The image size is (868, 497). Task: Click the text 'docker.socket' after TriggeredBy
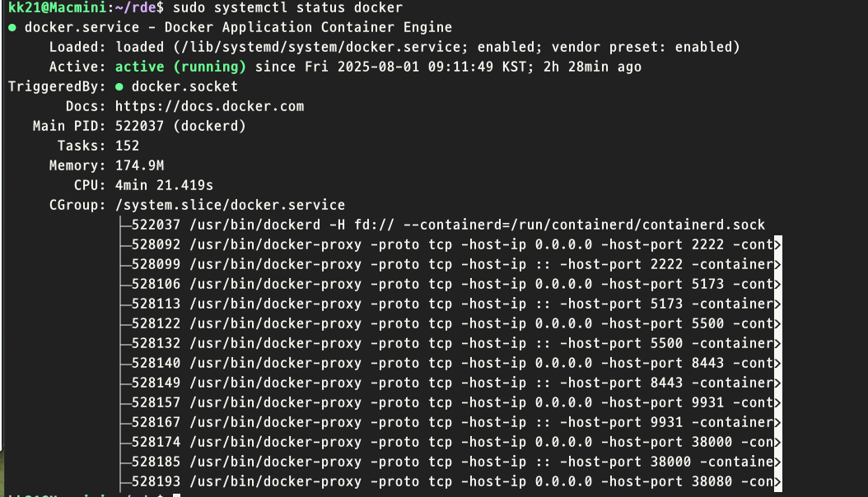[x=185, y=86]
